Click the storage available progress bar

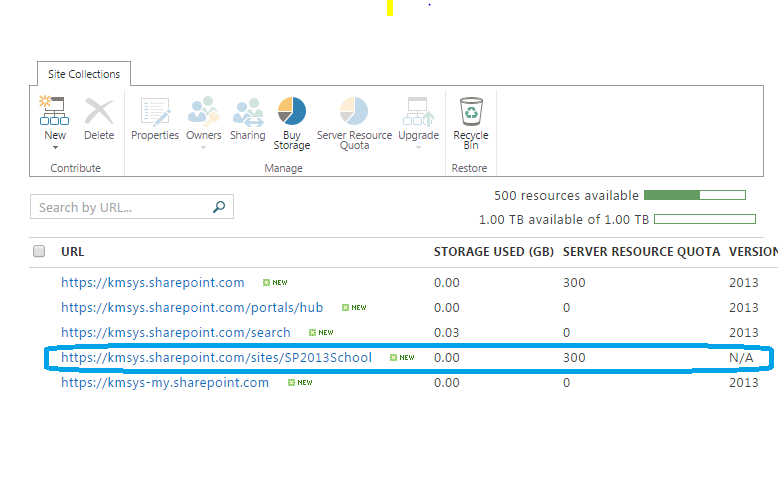(x=705, y=219)
